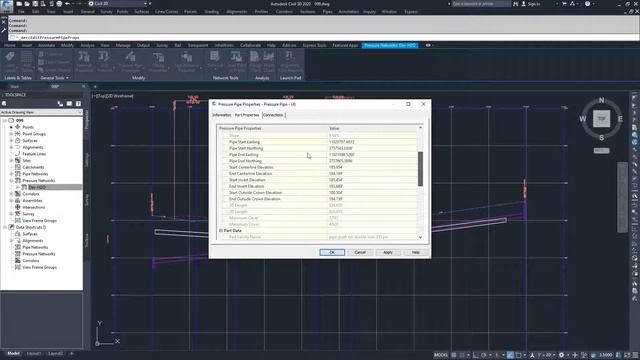
Task: Collapse the Data Shortcuts tree node
Action: pos(5,227)
